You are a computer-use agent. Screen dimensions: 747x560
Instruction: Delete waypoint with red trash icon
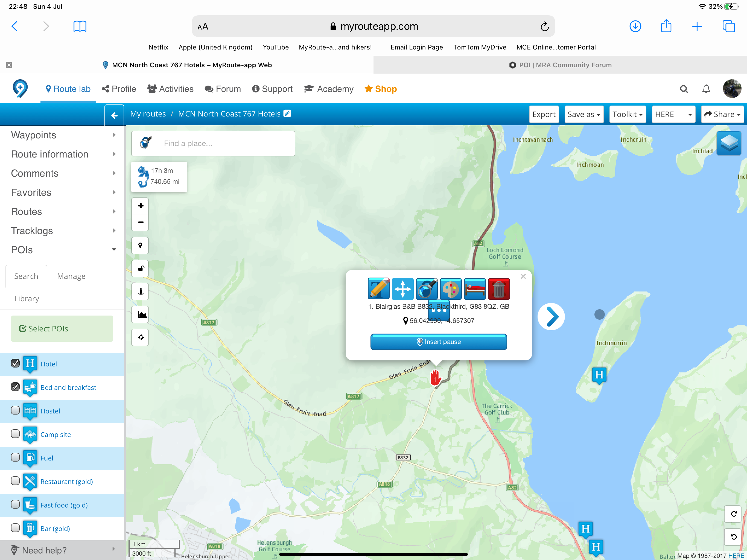pos(499,289)
